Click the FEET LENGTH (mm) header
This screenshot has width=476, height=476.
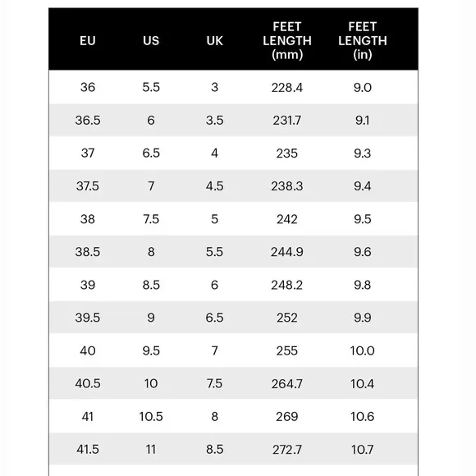point(287,41)
